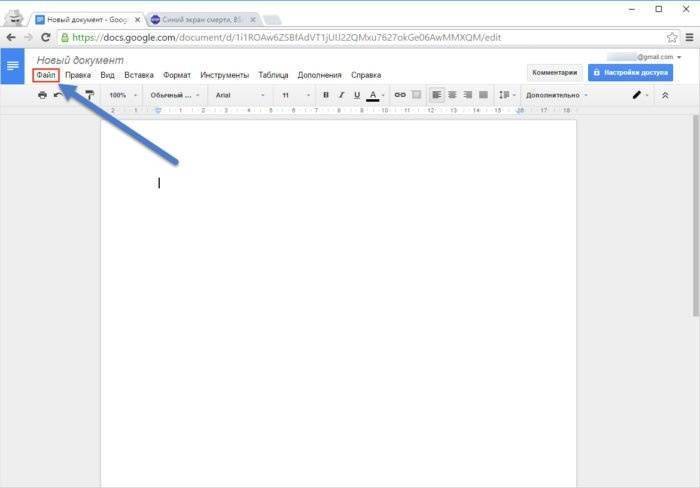Toggle Bold formatting

pos(326,95)
